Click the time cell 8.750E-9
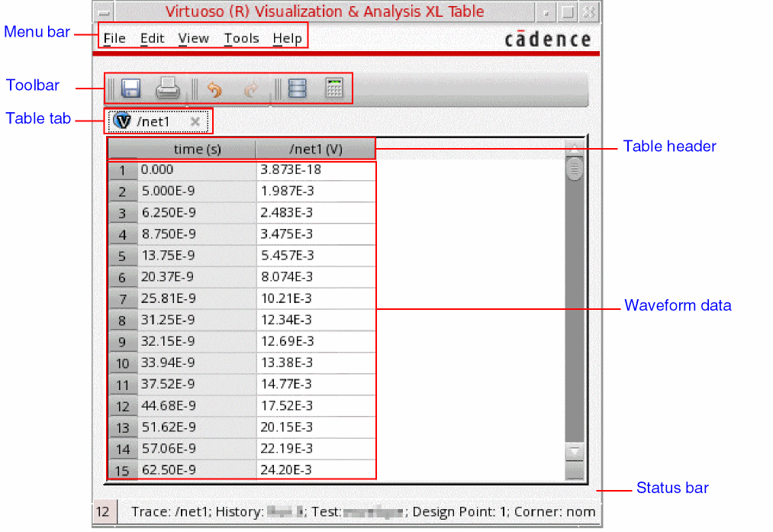This screenshot has width=773, height=532. (197, 234)
